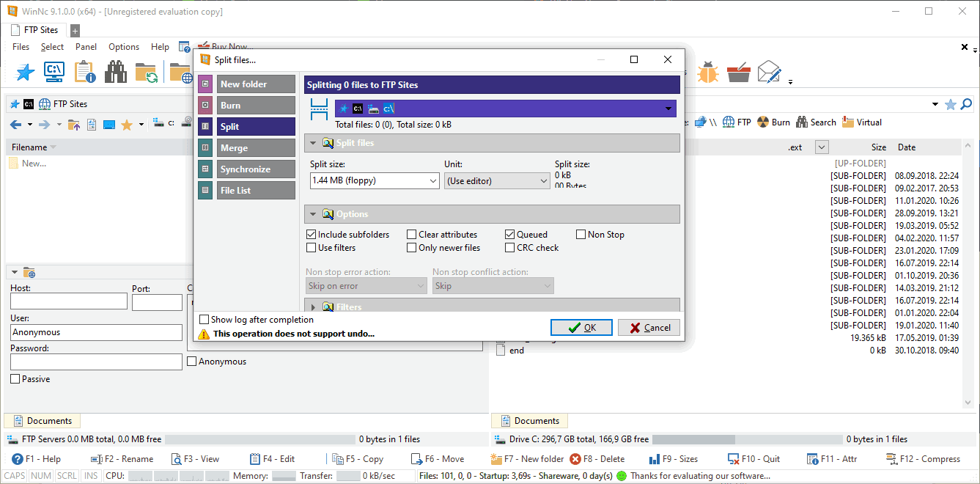
Task: Click the magnifier icon beside right path bar
Action: click(x=966, y=104)
